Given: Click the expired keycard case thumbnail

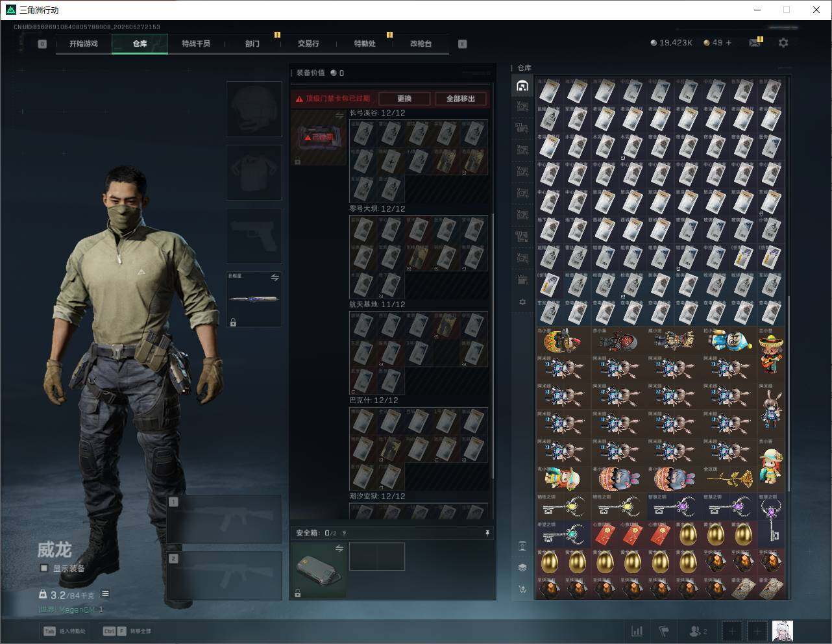Looking at the screenshot, I should click(319, 138).
